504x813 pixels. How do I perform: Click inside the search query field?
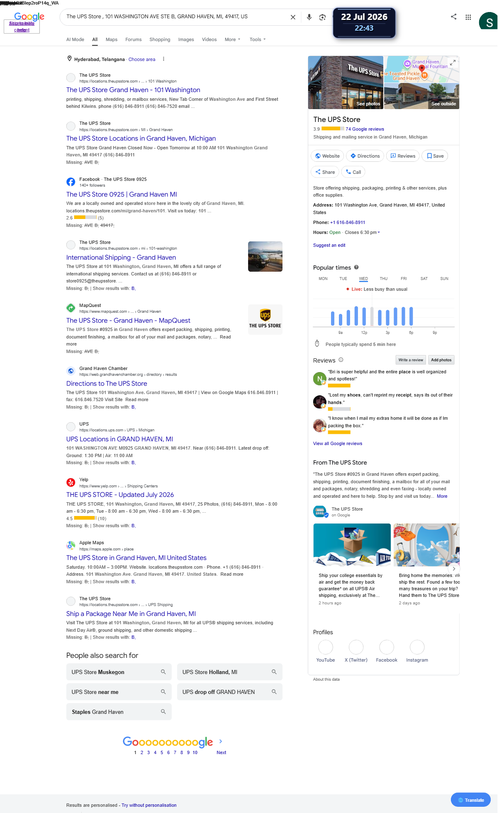(174, 17)
